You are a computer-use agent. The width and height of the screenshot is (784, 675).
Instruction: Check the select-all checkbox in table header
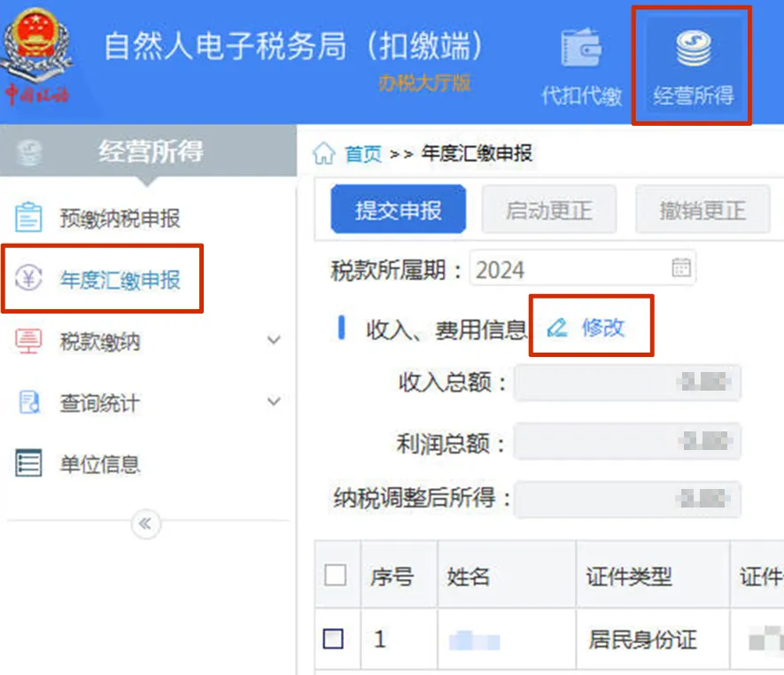coord(336,574)
